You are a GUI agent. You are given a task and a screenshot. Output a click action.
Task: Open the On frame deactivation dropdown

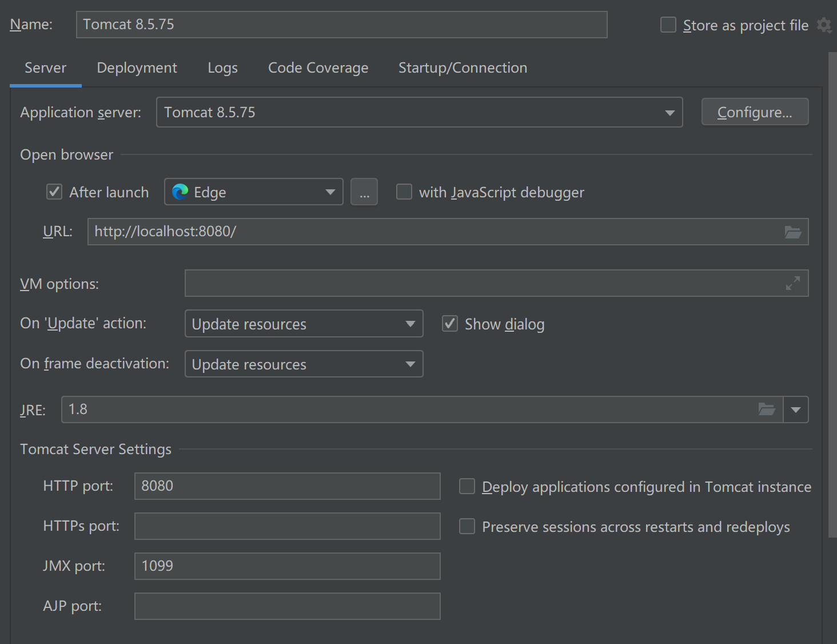[304, 364]
